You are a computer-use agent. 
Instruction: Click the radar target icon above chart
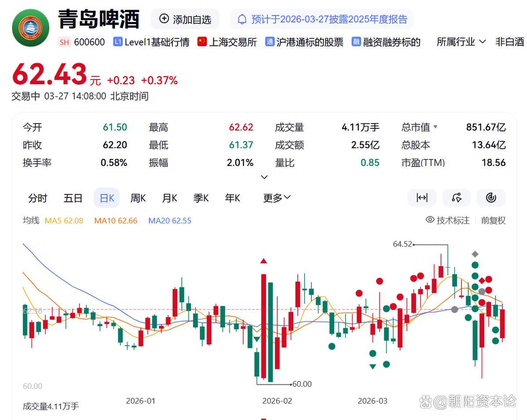pyautogui.click(x=491, y=198)
